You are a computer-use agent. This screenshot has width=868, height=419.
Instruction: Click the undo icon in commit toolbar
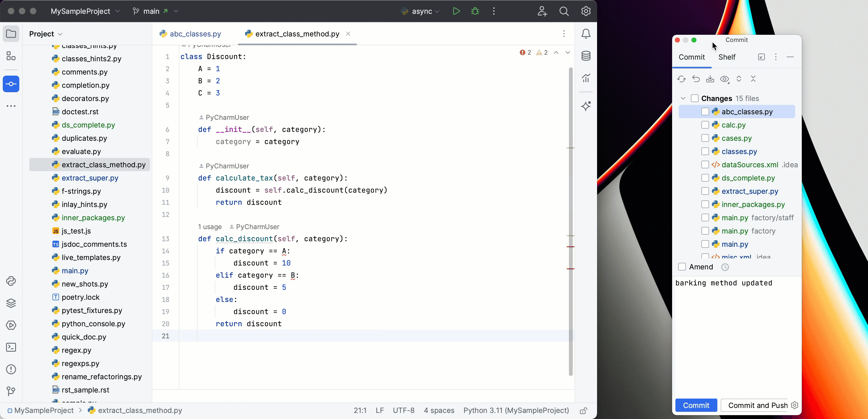click(x=696, y=79)
